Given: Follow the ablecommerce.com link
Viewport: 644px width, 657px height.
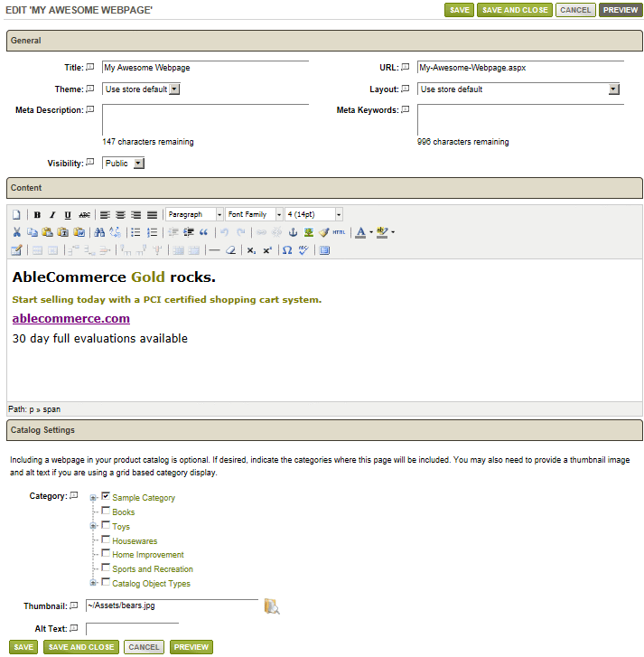Looking at the screenshot, I should pos(71,318).
